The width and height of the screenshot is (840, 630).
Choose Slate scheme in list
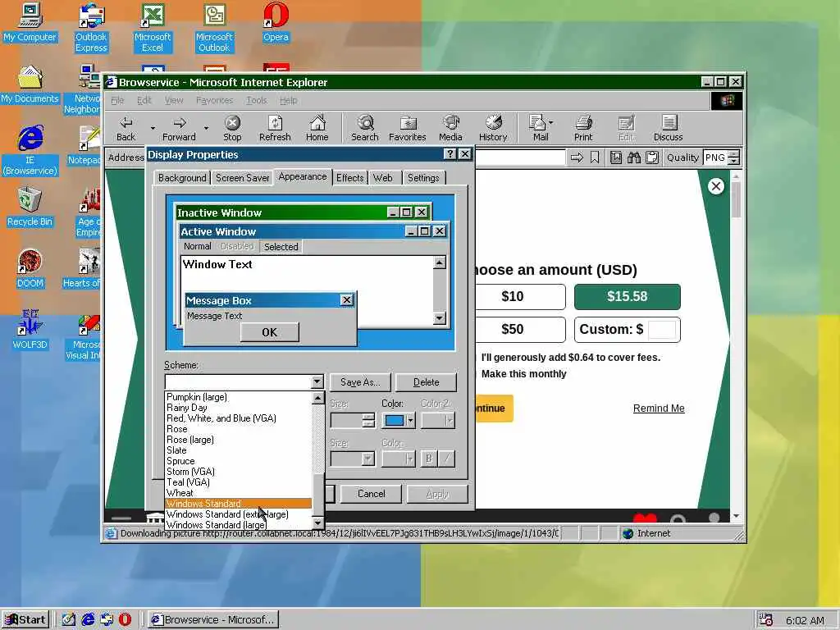click(x=239, y=450)
